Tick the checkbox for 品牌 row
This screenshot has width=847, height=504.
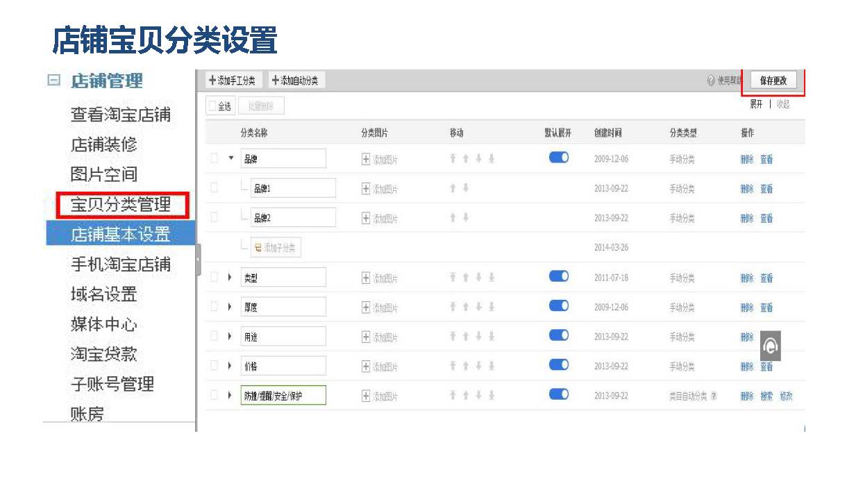(215, 158)
